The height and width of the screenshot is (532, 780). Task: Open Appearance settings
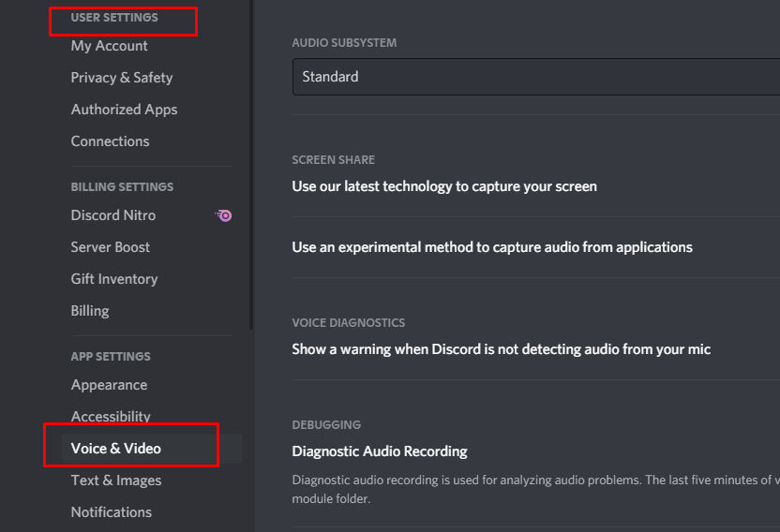click(109, 385)
